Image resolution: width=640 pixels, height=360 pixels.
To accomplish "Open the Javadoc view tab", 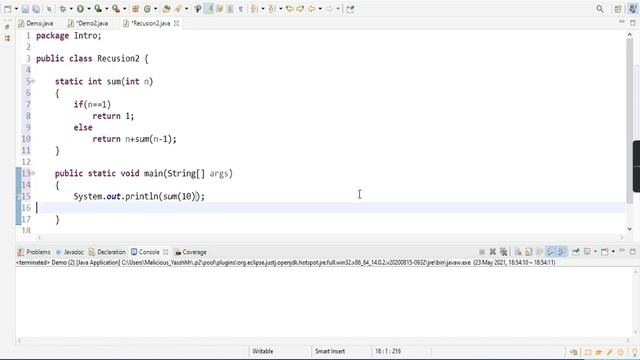I will (x=70, y=252).
